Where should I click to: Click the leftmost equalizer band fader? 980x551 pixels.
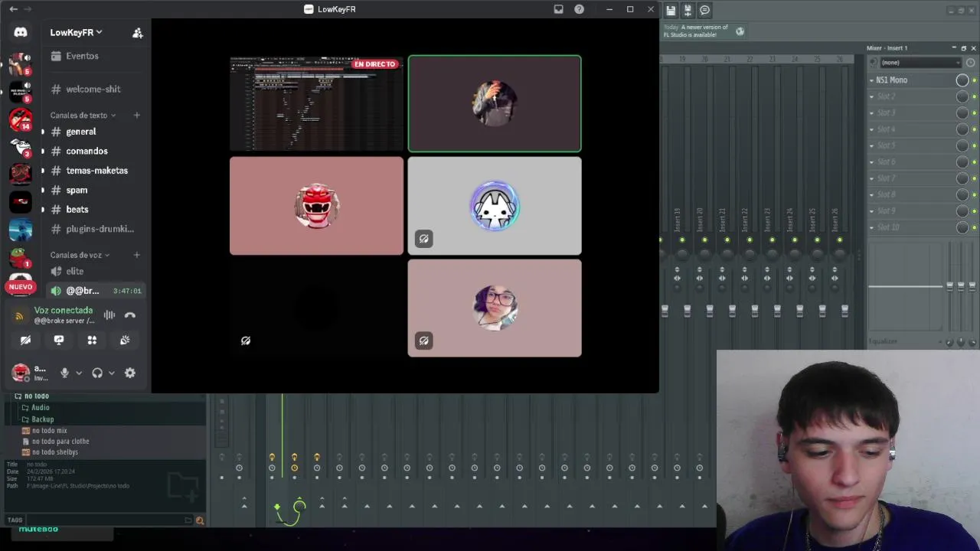[x=950, y=286]
